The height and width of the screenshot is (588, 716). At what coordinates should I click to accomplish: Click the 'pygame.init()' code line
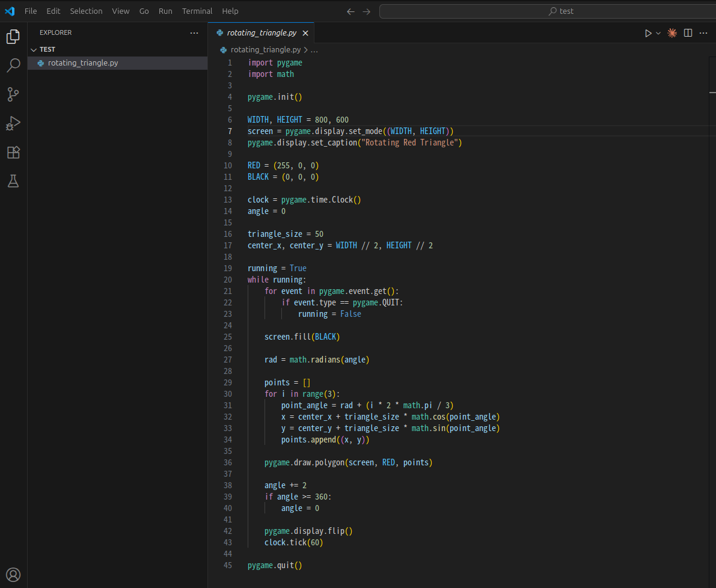(275, 97)
